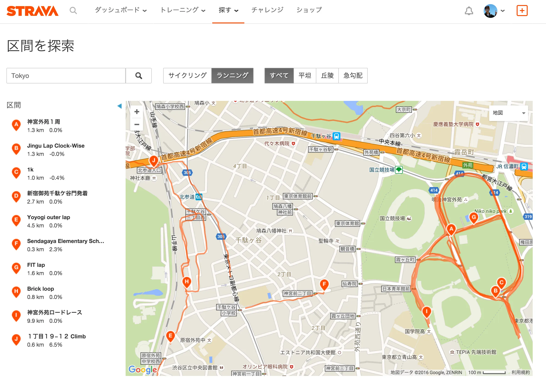Go to the ショップ page
The height and width of the screenshot is (392, 546).
pos(309,10)
